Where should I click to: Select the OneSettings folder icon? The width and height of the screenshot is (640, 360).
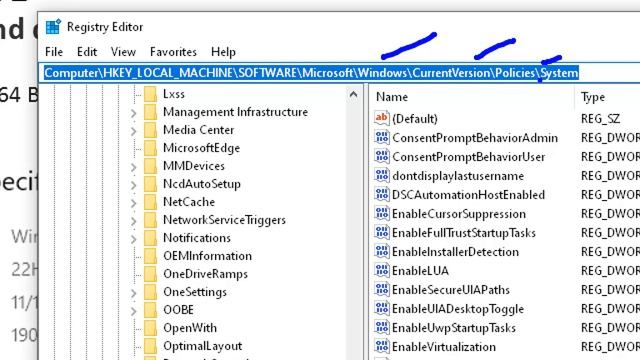pyautogui.click(x=150, y=292)
